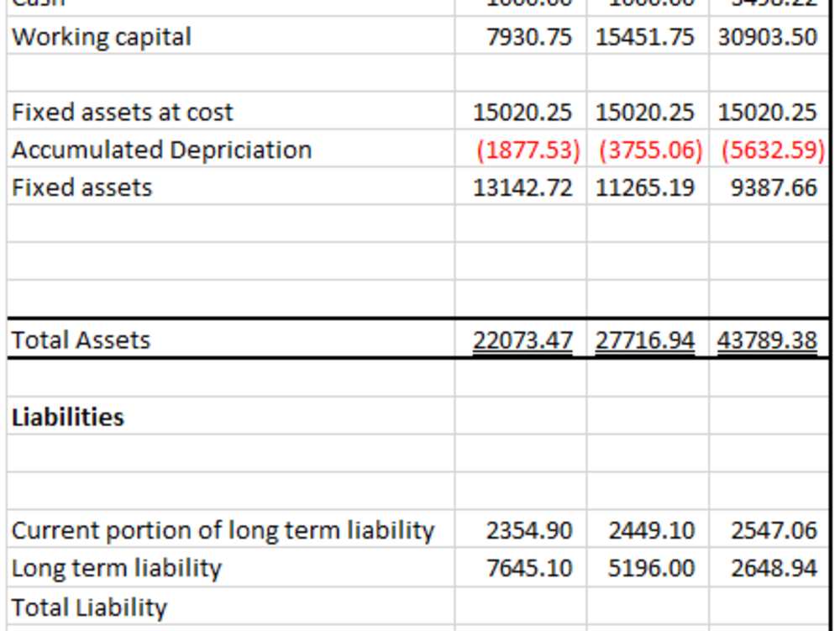
Task: Select the 'Fixed assets' net label cell
Action: pyautogui.click(x=231, y=187)
